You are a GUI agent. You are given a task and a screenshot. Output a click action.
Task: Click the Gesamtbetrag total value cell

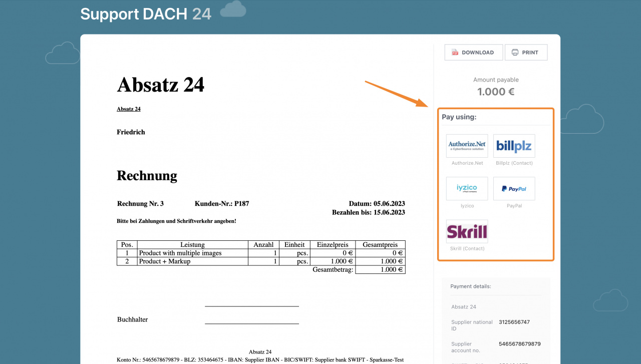[380, 270]
